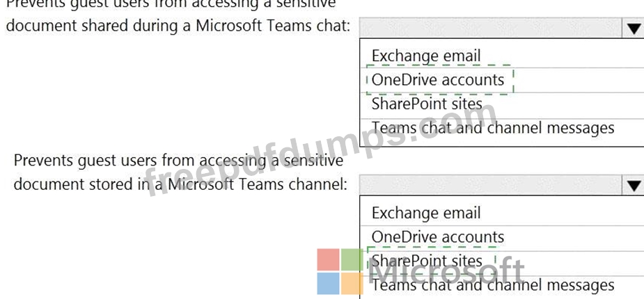Click the yellow square of the Microsoft logo
This screenshot has width=644, height=299.
(x=352, y=284)
